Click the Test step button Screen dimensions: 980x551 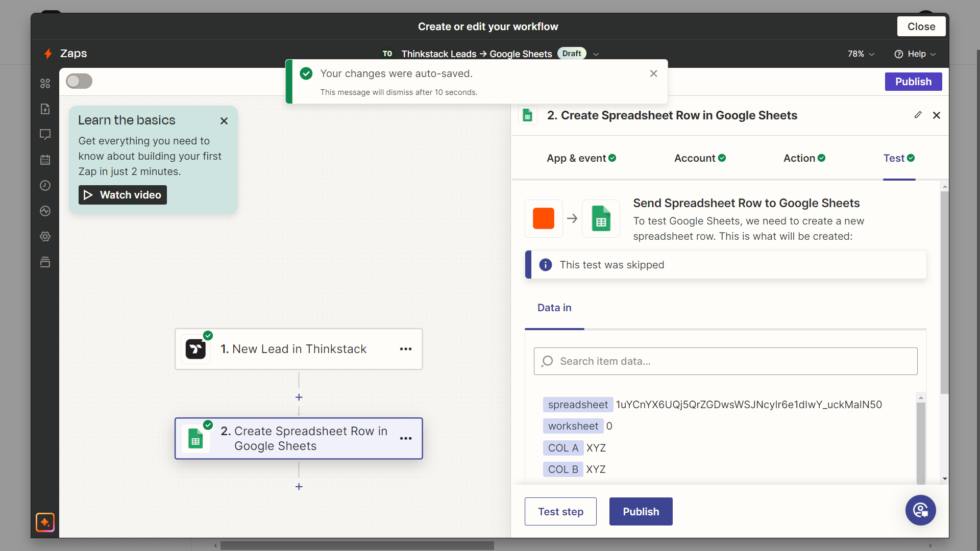(x=560, y=511)
